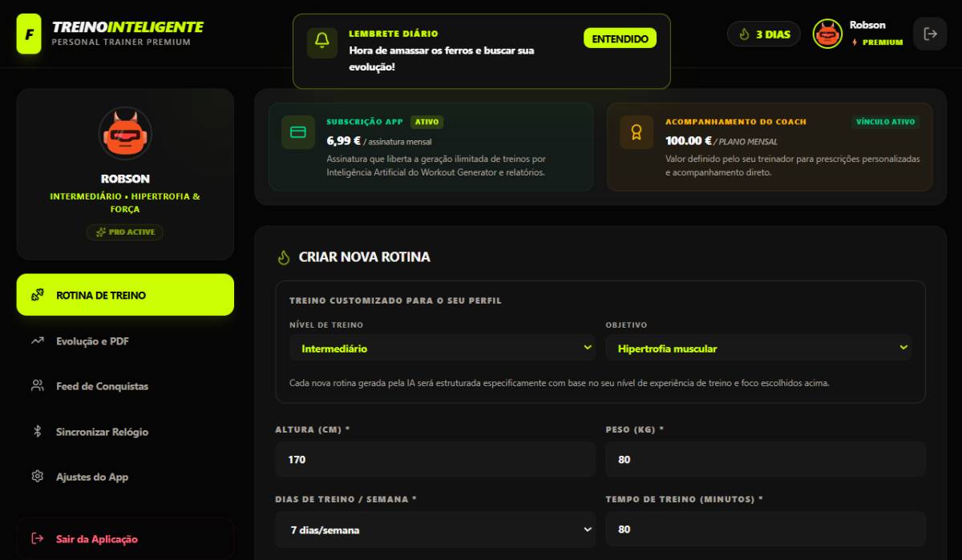Focus the Altura (CM) input field
This screenshot has height=560, width=962.
click(x=435, y=459)
